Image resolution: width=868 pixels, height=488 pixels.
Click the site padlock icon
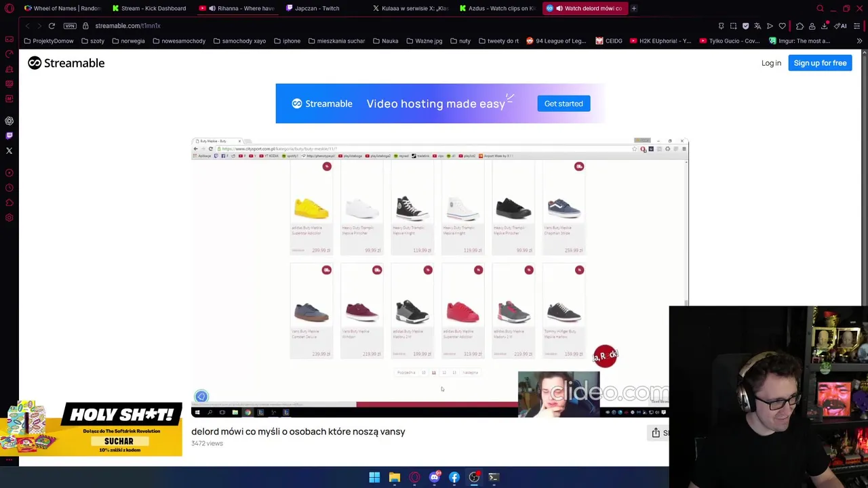point(85,26)
